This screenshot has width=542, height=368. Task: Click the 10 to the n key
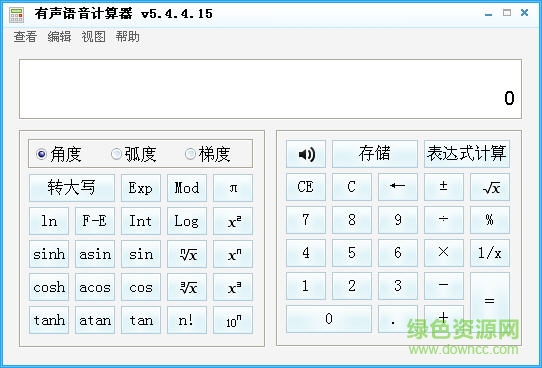tap(233, 320)
